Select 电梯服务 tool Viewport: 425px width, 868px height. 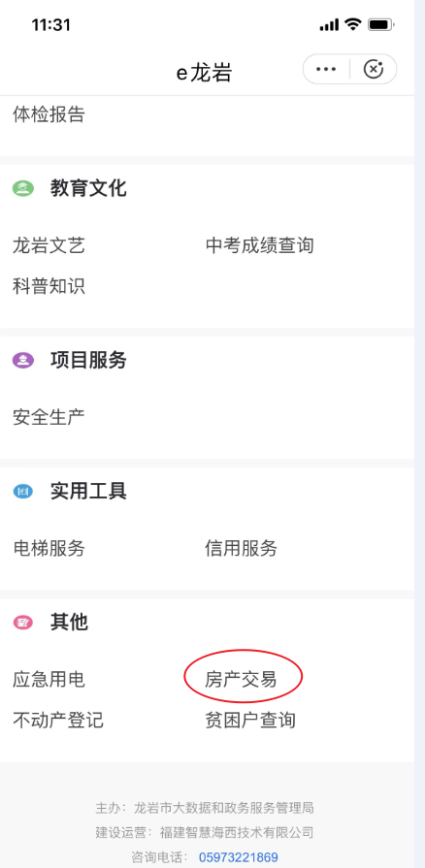[49, 548]
